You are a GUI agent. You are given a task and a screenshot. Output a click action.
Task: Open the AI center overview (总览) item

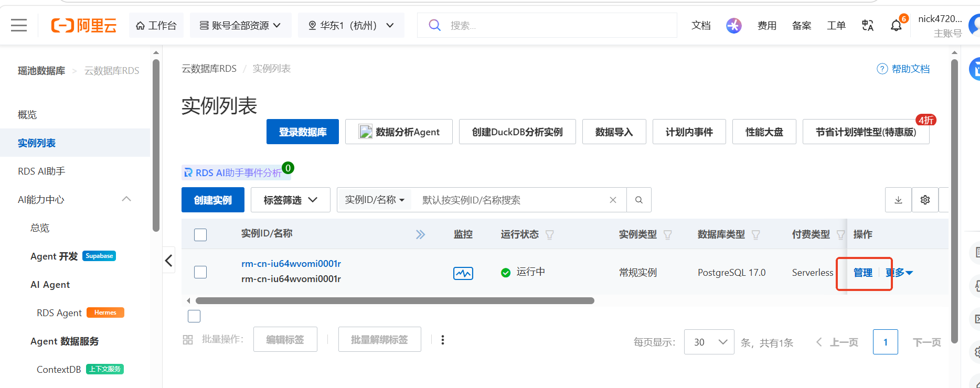[40, 228]
